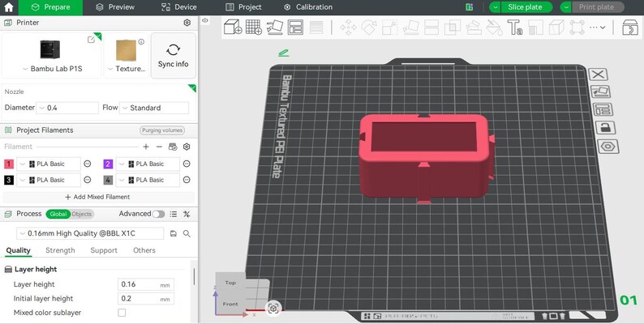
Task: Open filament 4 PLA Basic dropdown
Action: [148, 180]
